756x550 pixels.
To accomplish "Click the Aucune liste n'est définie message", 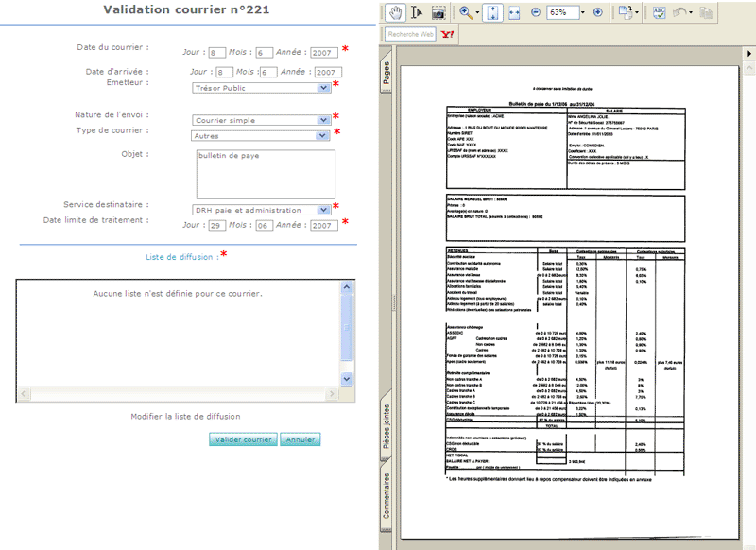I will [x=178, y=294].
